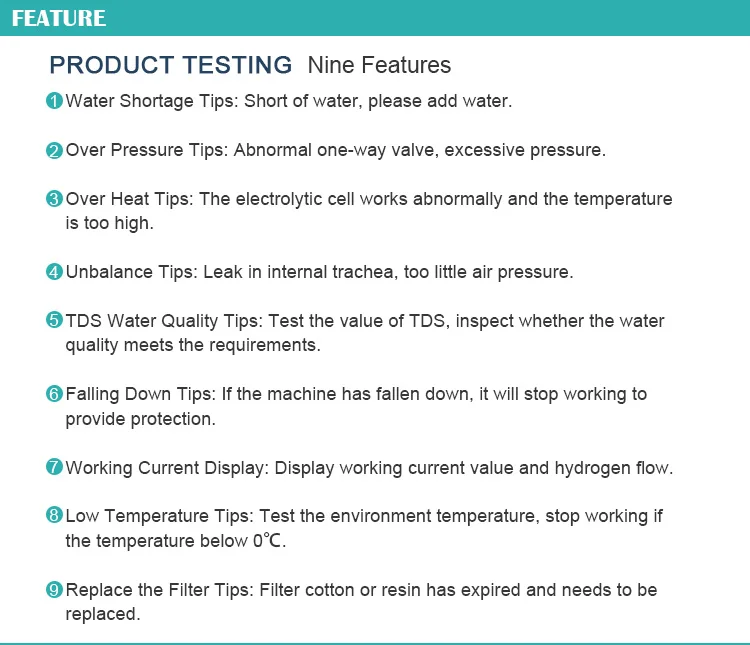Click the PRODUCT TESTING heading
This screenshot has height=645, width=750.
(x=171, y=66)
